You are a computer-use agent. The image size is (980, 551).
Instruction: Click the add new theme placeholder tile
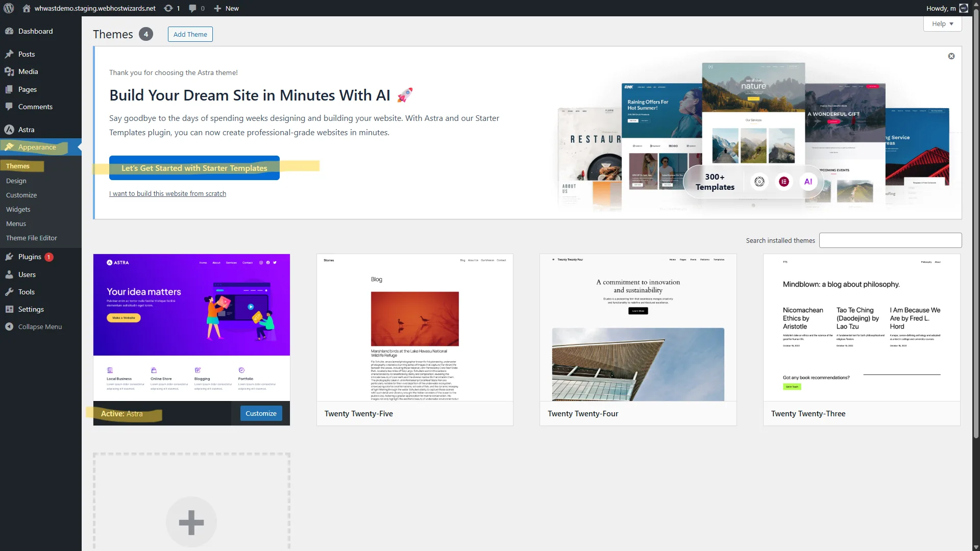(x=191, y=522)
